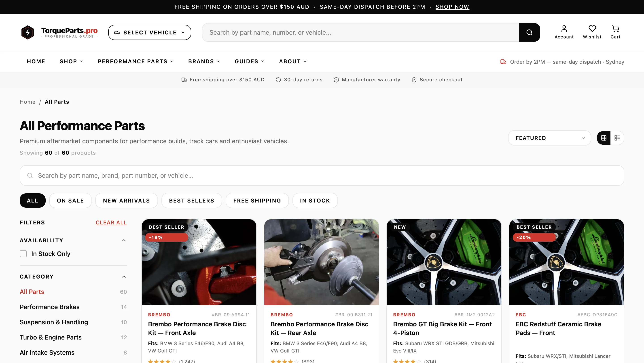Screen dimensions: 644x363
Task: Open the Wishlist
Action: pos(592,32)
